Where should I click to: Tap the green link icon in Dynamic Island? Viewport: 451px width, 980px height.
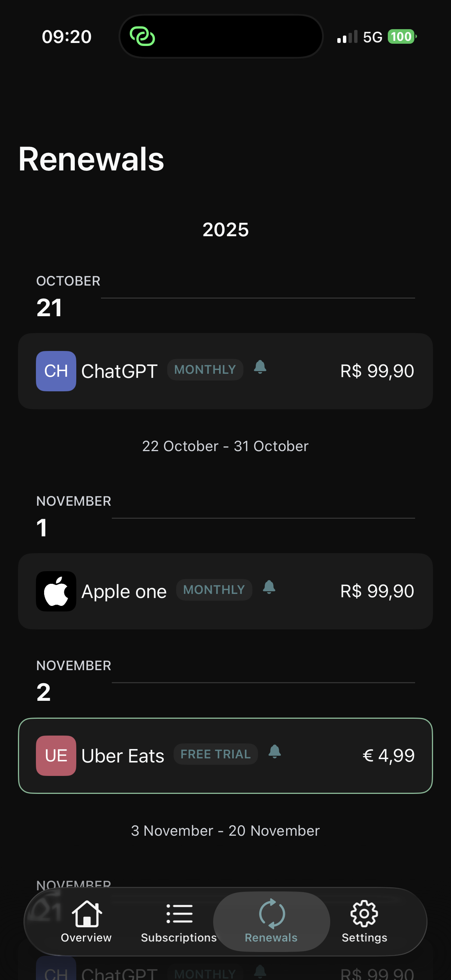tap(142, 37)
